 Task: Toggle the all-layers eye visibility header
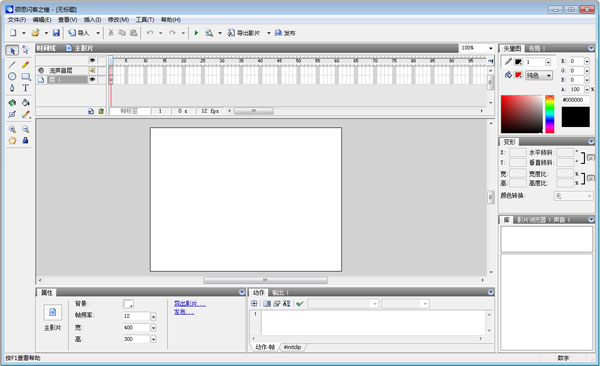[92, 60]
